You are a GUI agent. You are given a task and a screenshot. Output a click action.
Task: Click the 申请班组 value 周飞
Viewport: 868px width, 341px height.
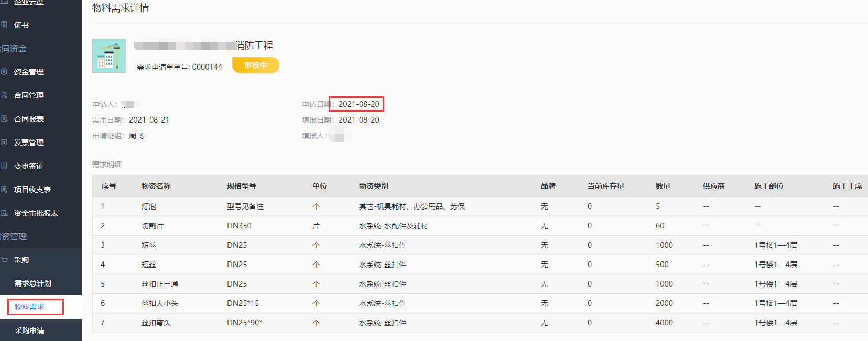[136, 136]
